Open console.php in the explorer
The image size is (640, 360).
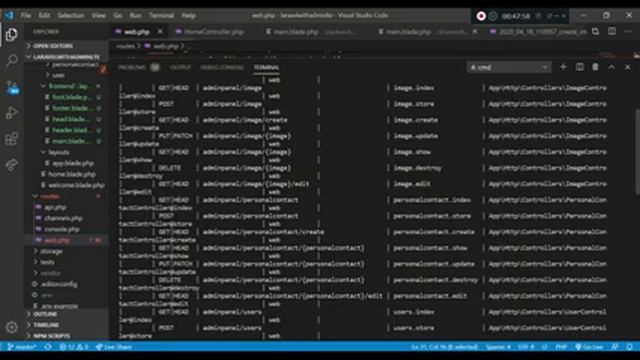point(62,229)
